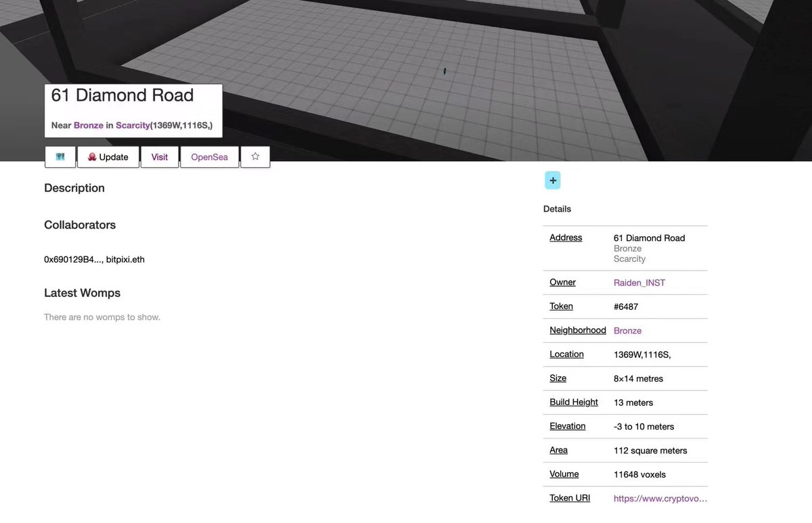
Task: Select the 112 square meters value
Action: tap(650, 451)
